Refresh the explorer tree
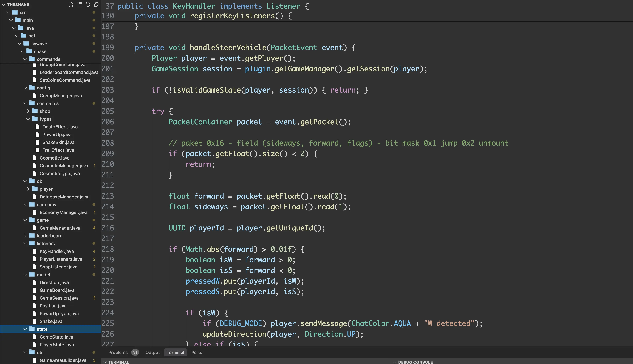This screenshot has width=633, height=364. (88, 4)
